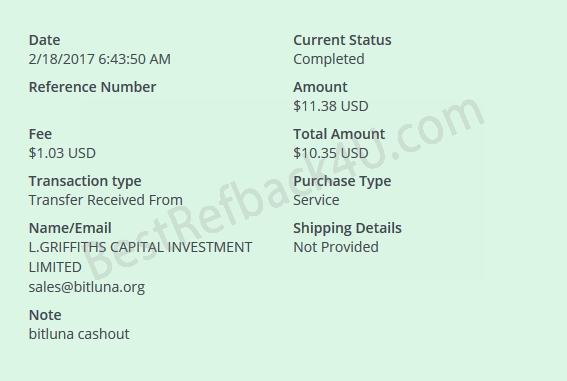
Task: Select the Service purchase type value
Action: point(316,200)
